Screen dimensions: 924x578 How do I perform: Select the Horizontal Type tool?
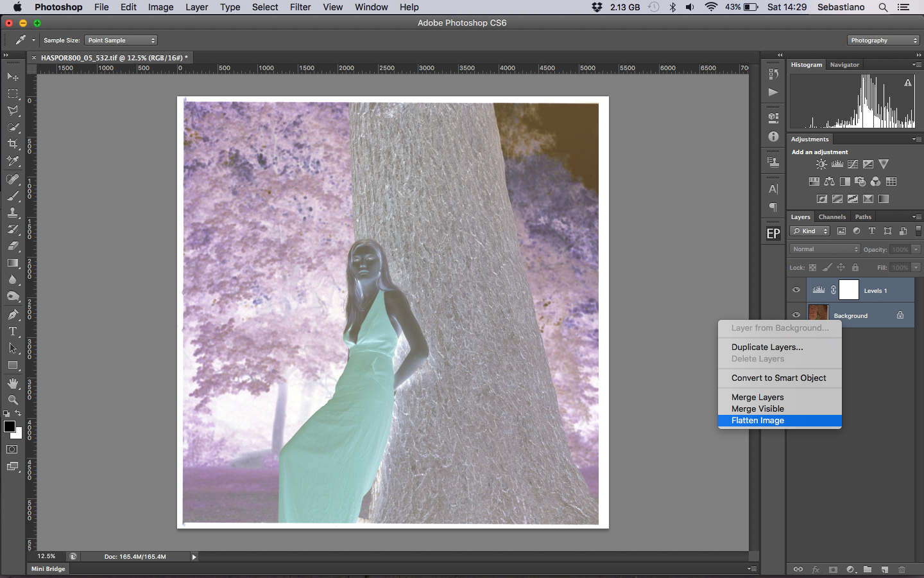point(13,331)
